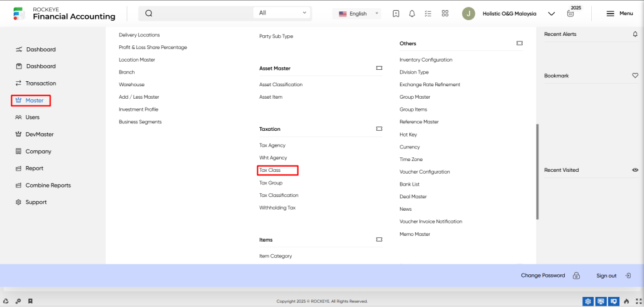This screenshot has height=307, width=644.
Task: Click the fullscreen icon at bottom right
Action: [x=639, y=301]
